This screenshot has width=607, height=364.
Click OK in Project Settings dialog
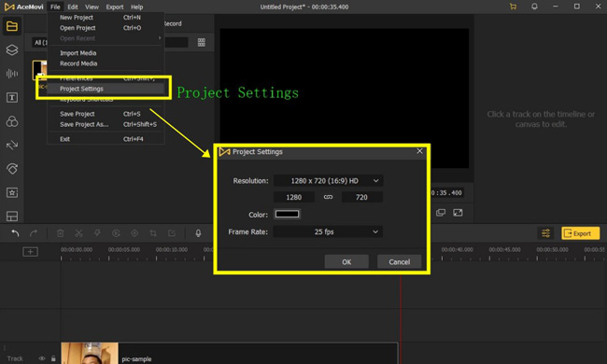tap(346, 262)
